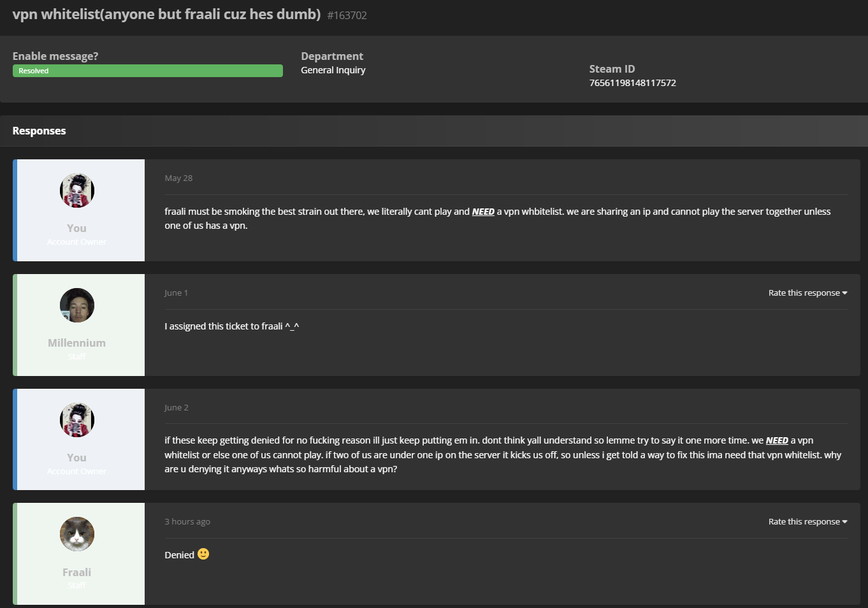This screenshot has height=608, width=868.
Task: Click Millennium's profile avatar
Action: tap(77, 305)
